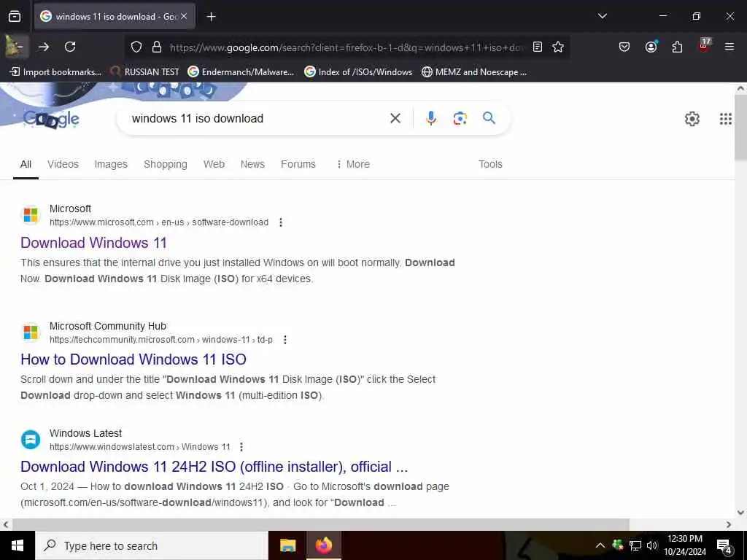The height and width of the screenshot is (560, 747).
Task: Bookmark this page with the star
Action: click(x=558, y=47)
